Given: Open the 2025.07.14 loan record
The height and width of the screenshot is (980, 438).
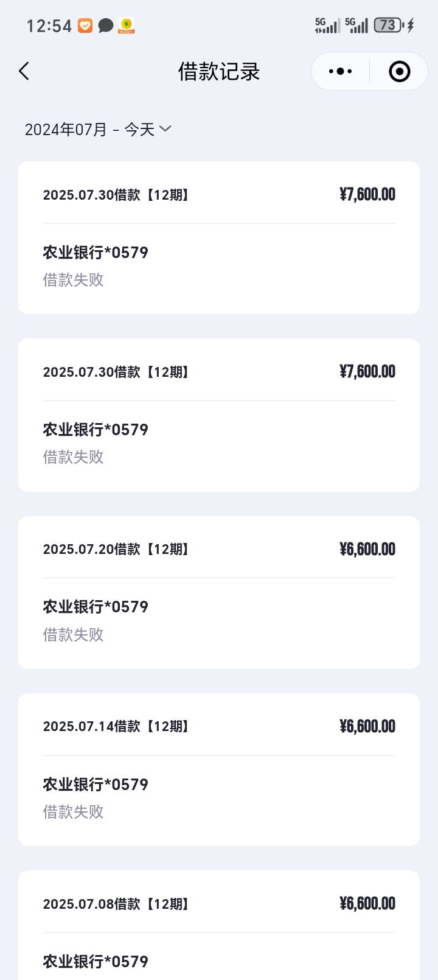Looking at the screenshot, I should click(219, 769).
